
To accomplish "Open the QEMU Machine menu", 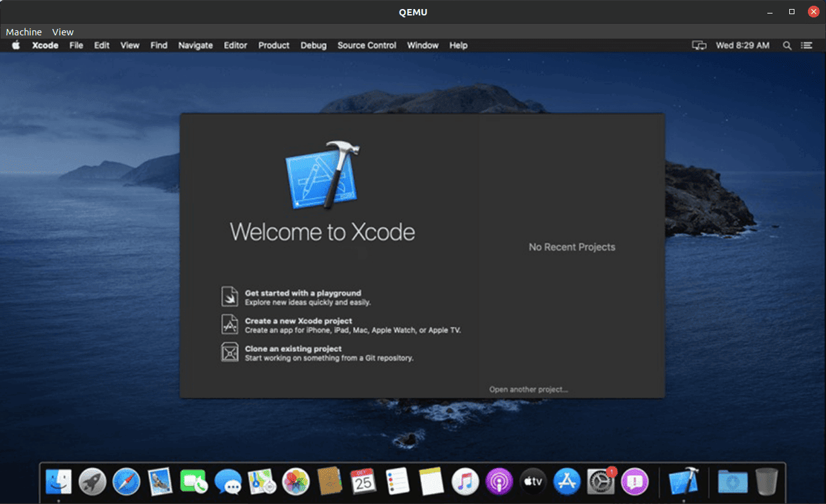I will (23, 32).
